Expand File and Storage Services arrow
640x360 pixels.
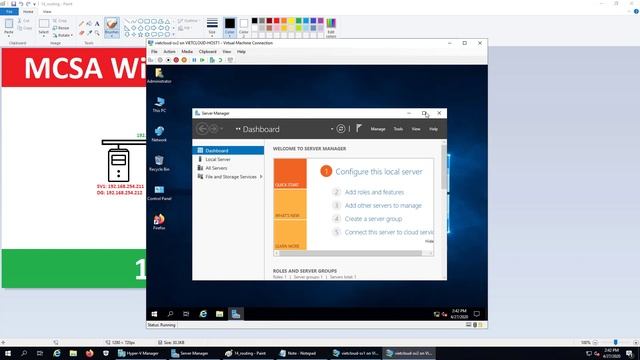pyautogui.click(x=261, y=177)
